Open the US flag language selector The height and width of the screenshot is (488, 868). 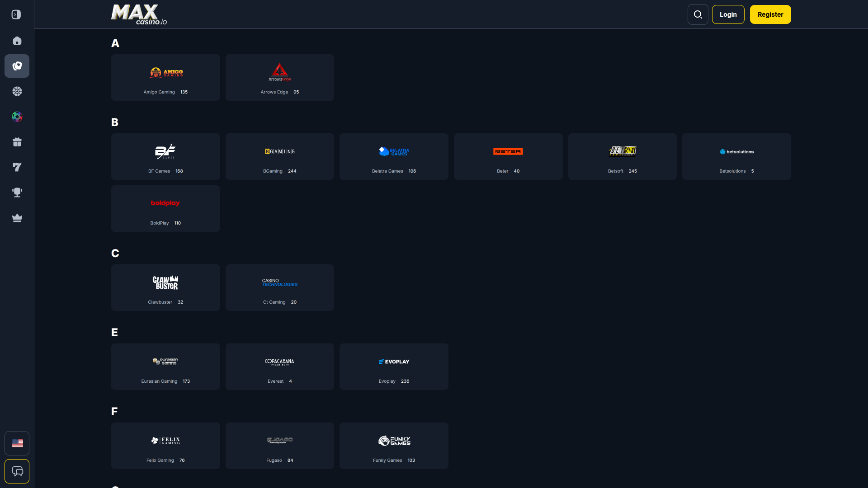pos(17,443)
